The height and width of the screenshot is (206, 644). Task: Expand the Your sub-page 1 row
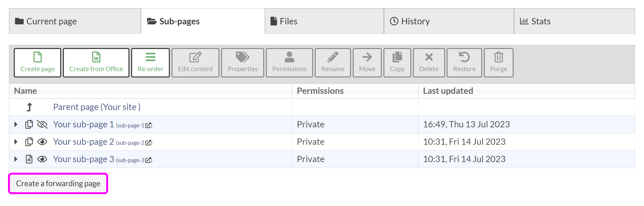tap(16, 124)
